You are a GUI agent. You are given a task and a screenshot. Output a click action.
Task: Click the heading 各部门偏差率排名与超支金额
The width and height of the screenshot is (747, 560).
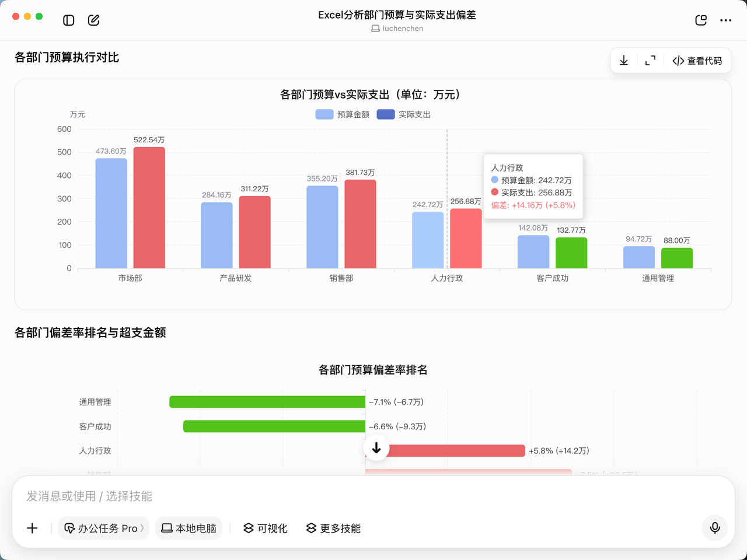point(90,332)
